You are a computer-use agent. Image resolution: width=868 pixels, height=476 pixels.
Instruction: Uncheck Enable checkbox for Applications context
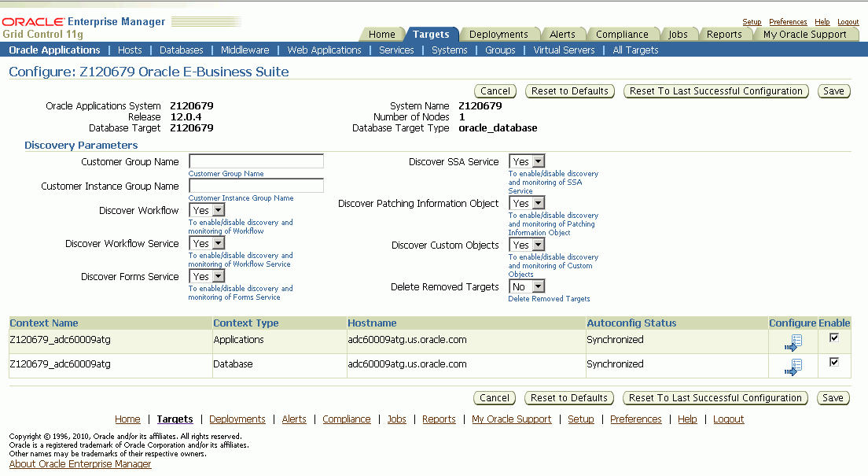pos(834,338)
